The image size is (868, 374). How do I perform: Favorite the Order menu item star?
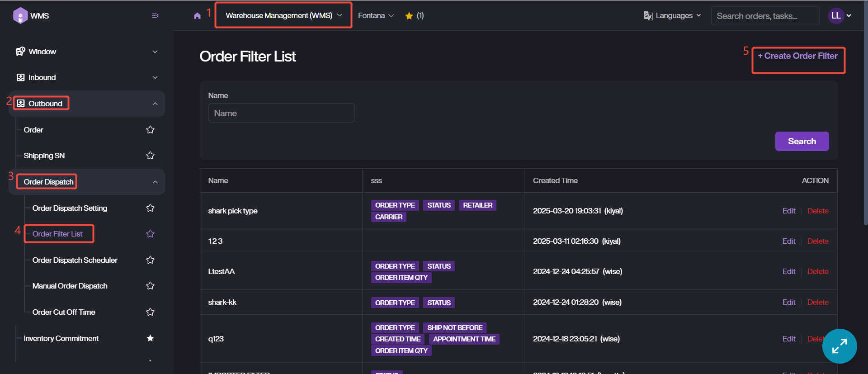pyautogui.click(x=151, y=130)
